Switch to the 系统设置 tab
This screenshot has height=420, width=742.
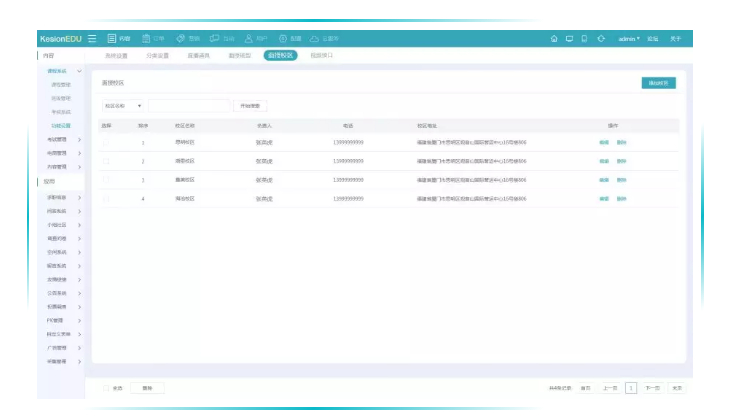pyautogui.click(x=116, y=55)
